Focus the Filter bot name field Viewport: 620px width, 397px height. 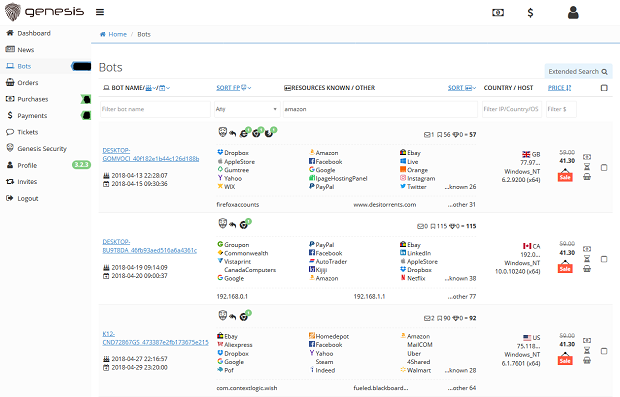coord(155,109)
